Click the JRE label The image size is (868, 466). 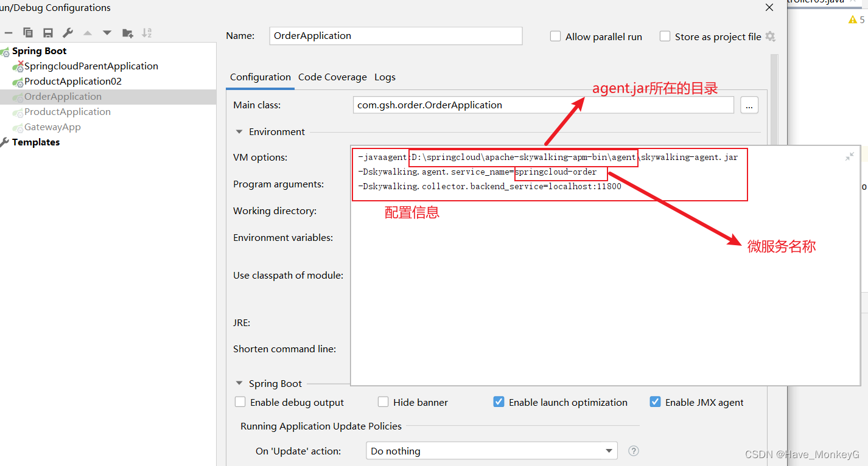coord(242,323)
